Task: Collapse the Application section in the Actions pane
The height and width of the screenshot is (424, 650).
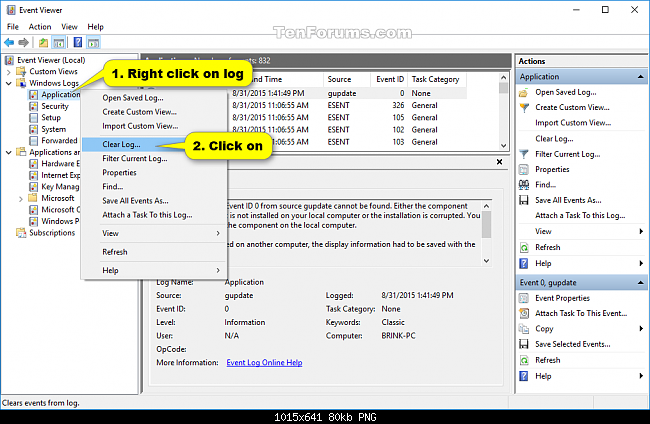Action: point(638,76)
